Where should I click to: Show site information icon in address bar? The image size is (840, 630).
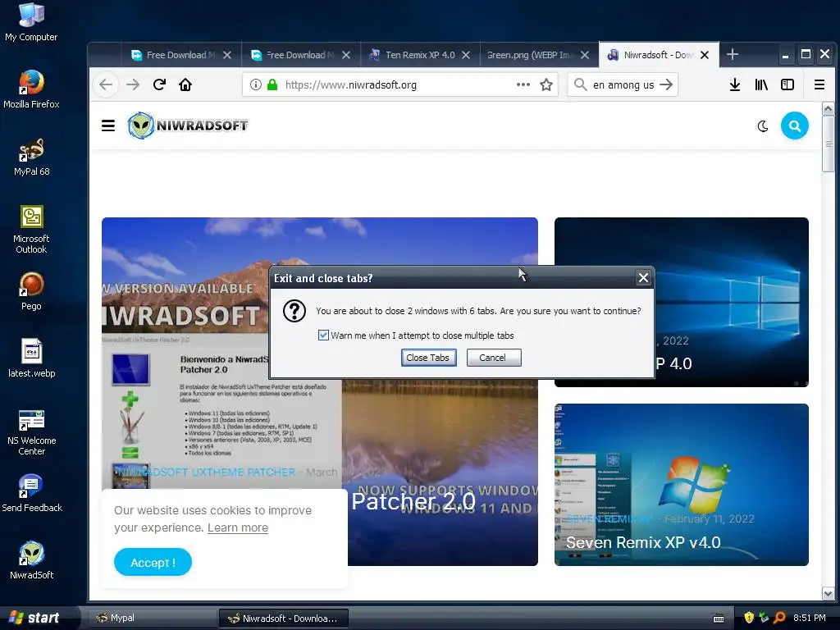tap(256, 84)
